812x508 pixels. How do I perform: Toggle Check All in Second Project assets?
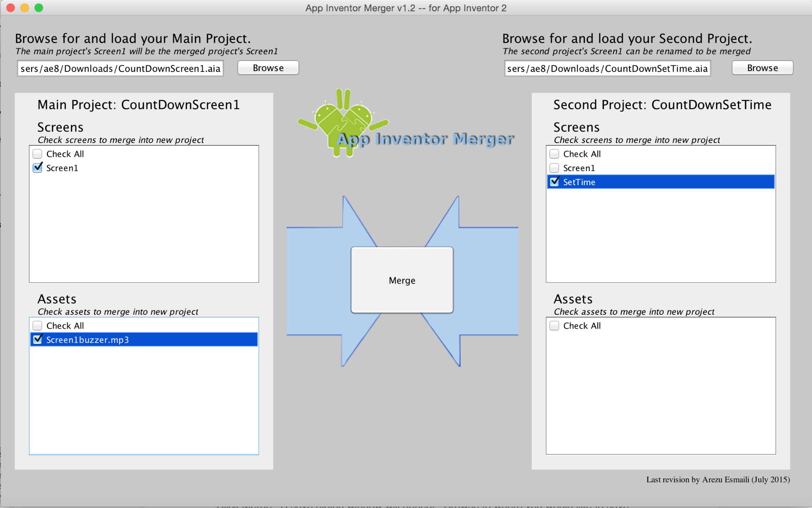coord(554,326)
